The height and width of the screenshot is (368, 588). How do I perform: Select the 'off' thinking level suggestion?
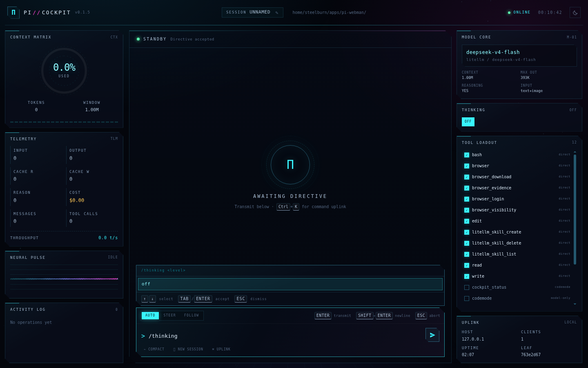point(290,284)
